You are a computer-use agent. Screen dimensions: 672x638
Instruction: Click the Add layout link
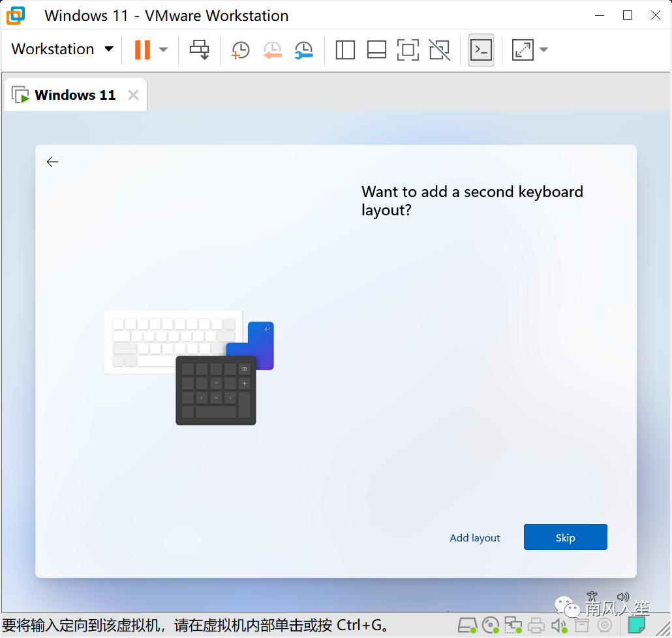tap(474, 538)
